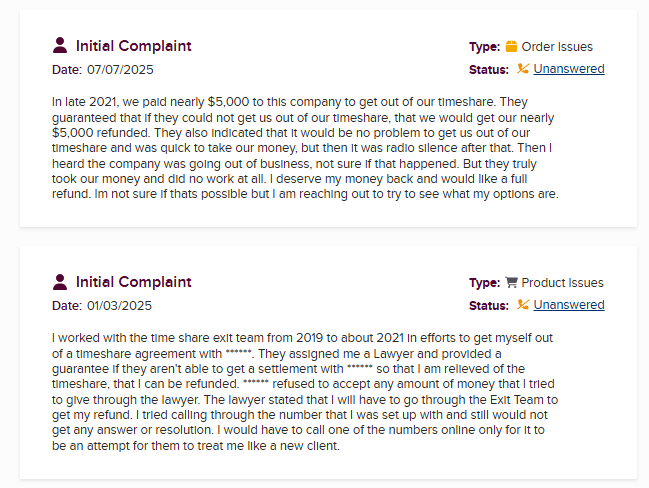Click the status icon on the Product Issues complaint
Viewport: 649px width, 488px height.
522,305
